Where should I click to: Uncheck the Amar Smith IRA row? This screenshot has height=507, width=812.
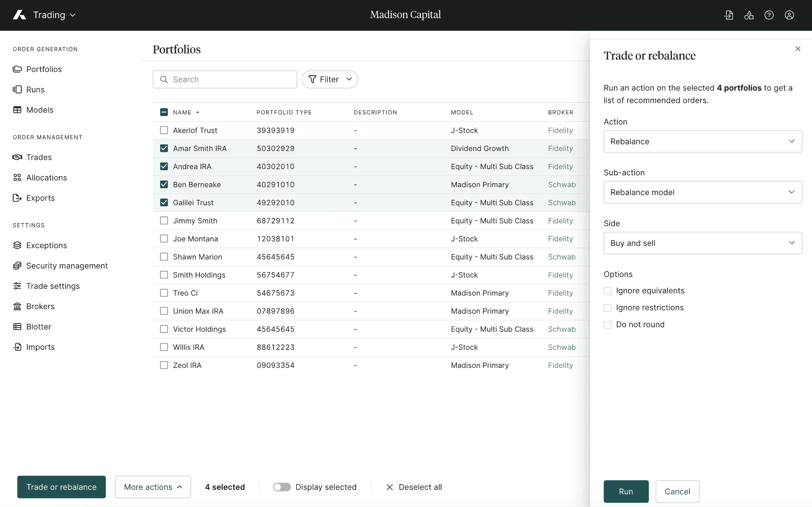(164, 148)
